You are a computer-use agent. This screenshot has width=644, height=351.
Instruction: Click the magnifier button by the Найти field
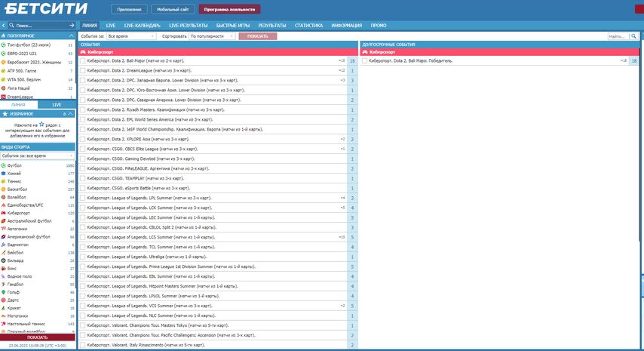tap(633, 36)
